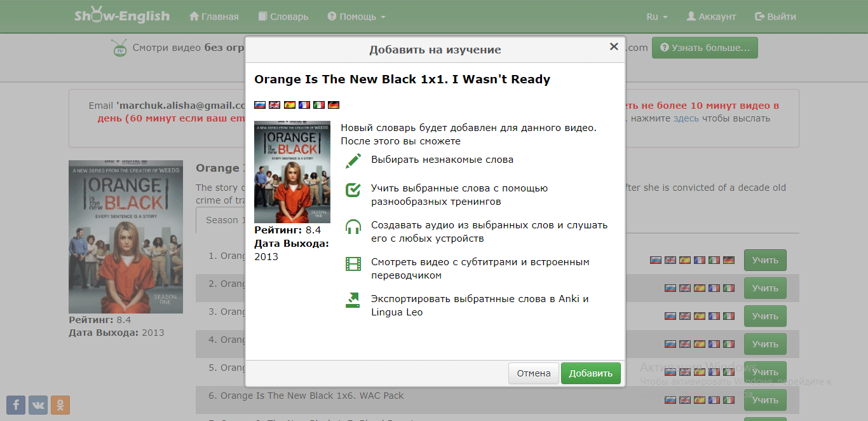This screenshot has height=421, width=868.
Task: Open Facebook share button
Action: click(16, 404)
